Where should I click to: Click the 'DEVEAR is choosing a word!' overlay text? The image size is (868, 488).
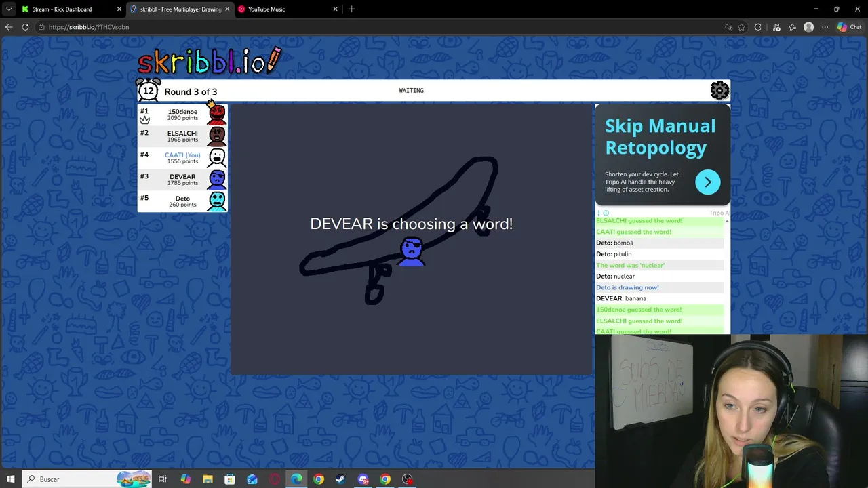pyautogui.click(x=411, y=224)
